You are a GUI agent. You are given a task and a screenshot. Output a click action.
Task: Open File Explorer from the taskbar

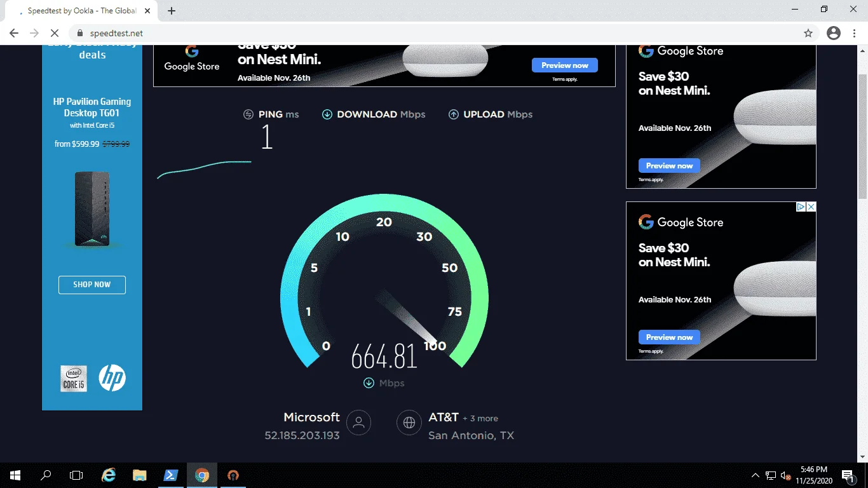140,475
